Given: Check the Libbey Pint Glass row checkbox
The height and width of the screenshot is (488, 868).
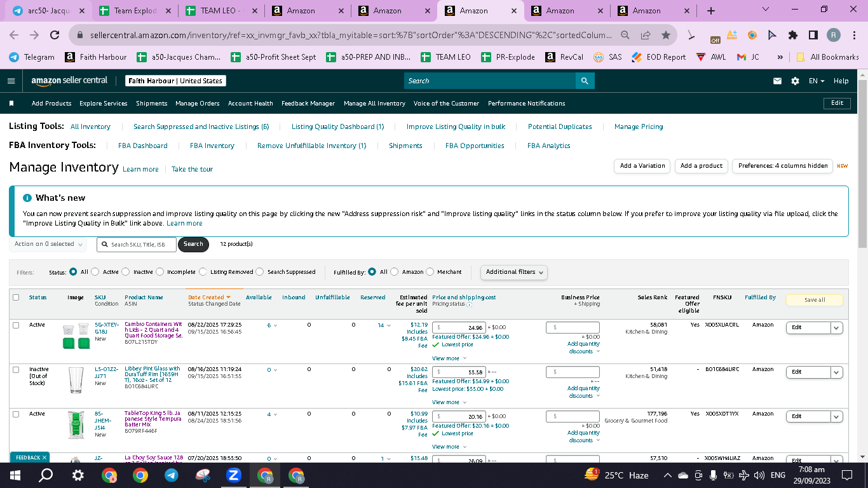Looking at the screenshot, I should coord(16,369).
